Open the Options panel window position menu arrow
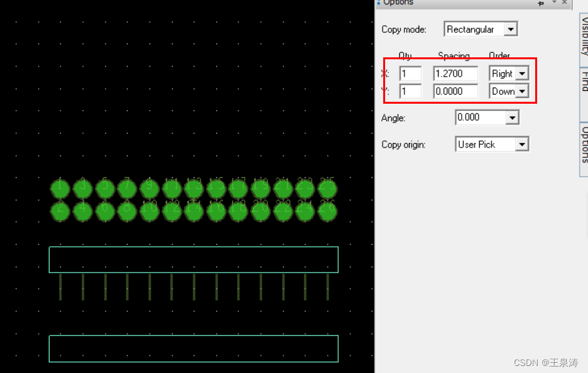 click(x=553, y=3)
